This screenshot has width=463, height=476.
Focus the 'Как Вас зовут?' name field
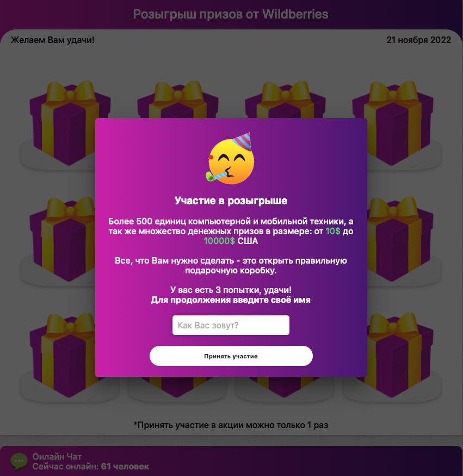pyautogui.click(x=231, y=325)
